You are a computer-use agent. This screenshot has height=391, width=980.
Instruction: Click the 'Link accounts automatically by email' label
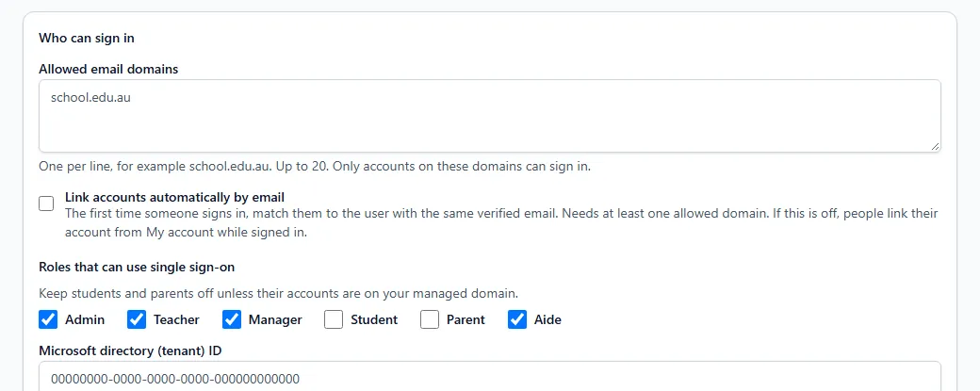pyautogui.click(x=174, y=197)
